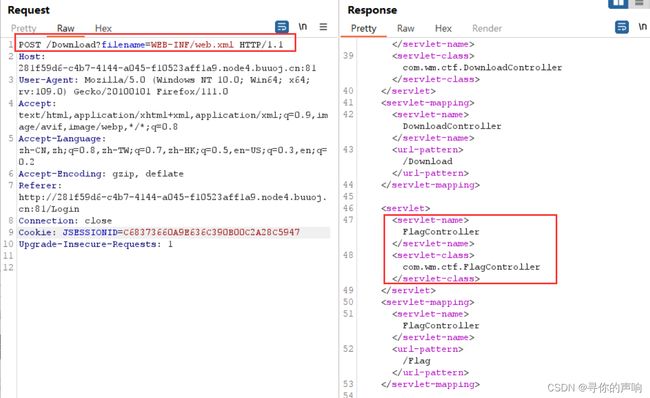Click the Host header name

tap(32, 56)
